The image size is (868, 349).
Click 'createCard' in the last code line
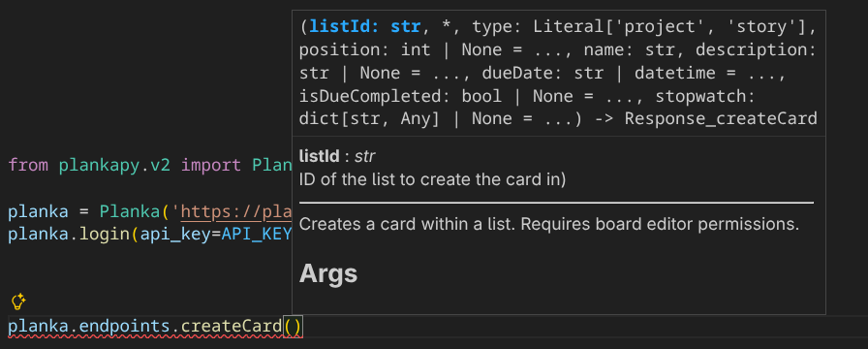pyautogui.click(x=232, y=327)
